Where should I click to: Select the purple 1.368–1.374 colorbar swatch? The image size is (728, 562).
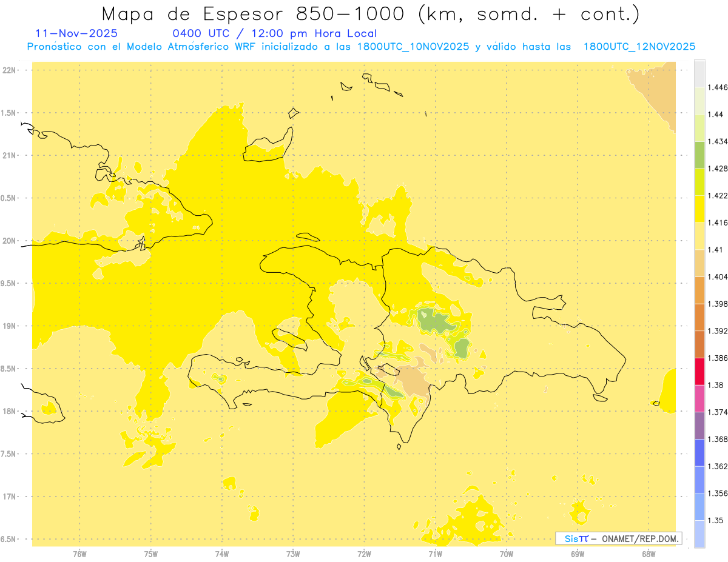[699, 426]
